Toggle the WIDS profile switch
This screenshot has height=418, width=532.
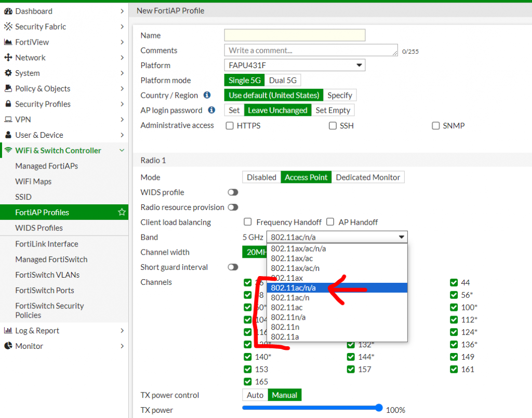[233, 192]
